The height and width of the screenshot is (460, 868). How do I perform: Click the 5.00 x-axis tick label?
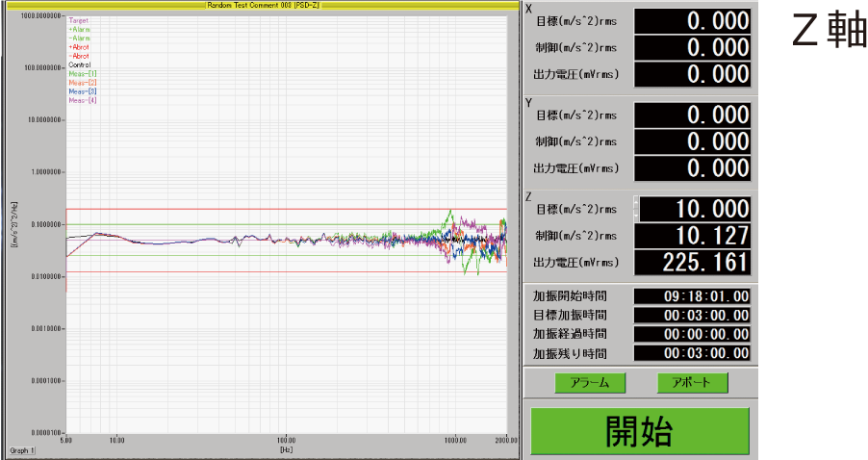(65, 441)
